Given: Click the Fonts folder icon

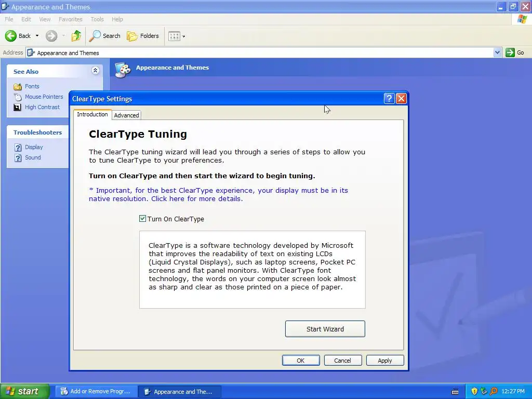Looking at the screenshot, I should pos(18,87).
